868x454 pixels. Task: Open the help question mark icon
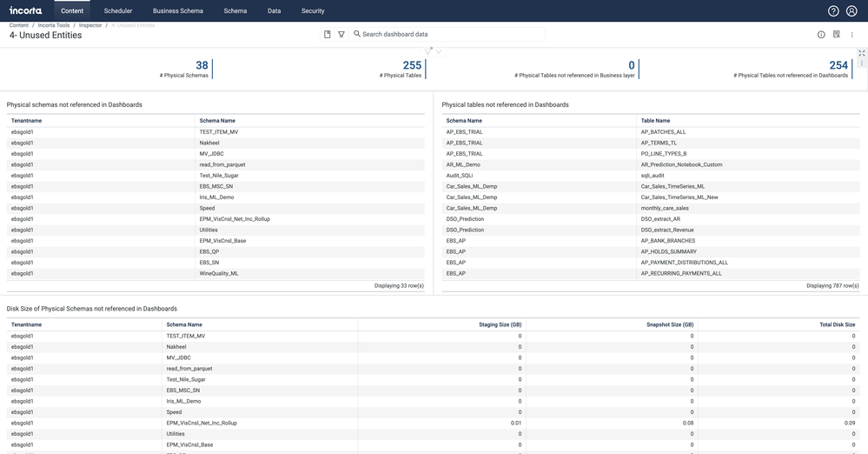832,11
